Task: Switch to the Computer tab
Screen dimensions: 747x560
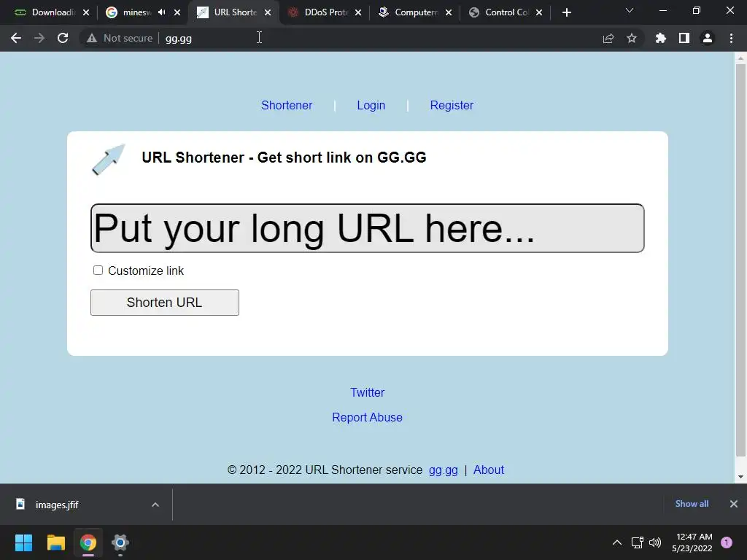Action: point(413,13)
